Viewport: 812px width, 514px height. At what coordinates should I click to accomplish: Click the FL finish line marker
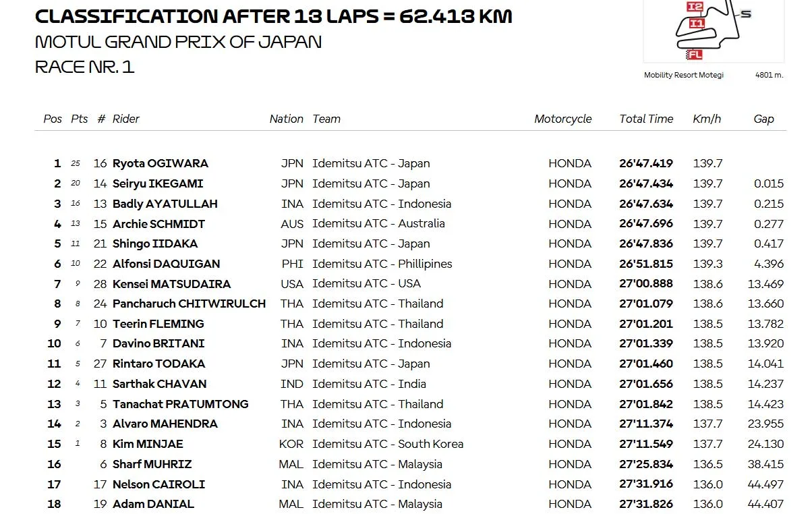(694, 55)
